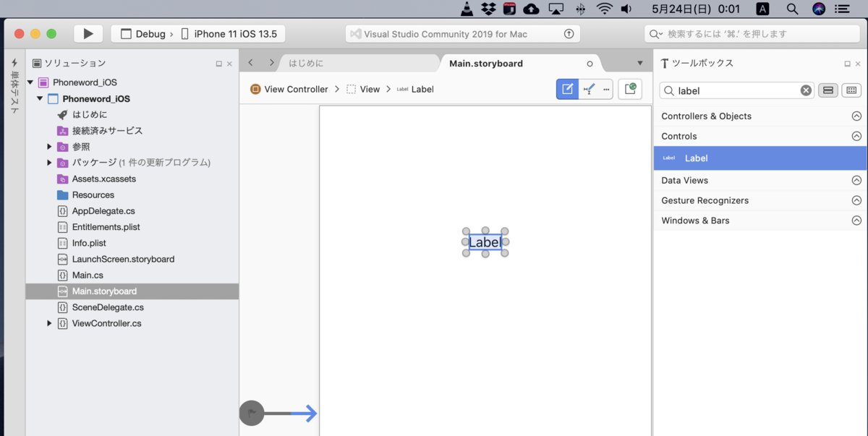Open Siri from the menu bar
The image size is (868, 436).
pos(819,9)
